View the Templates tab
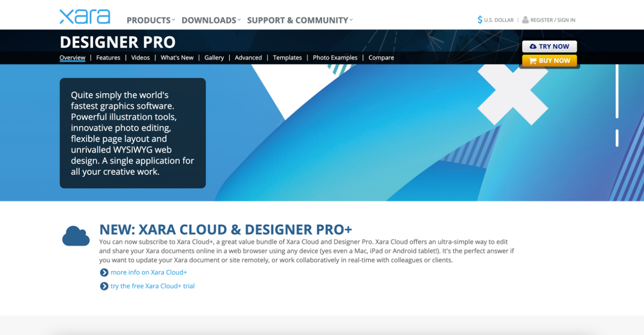The width and height of the screenshot is (644, 335). [x=287, y=57]
